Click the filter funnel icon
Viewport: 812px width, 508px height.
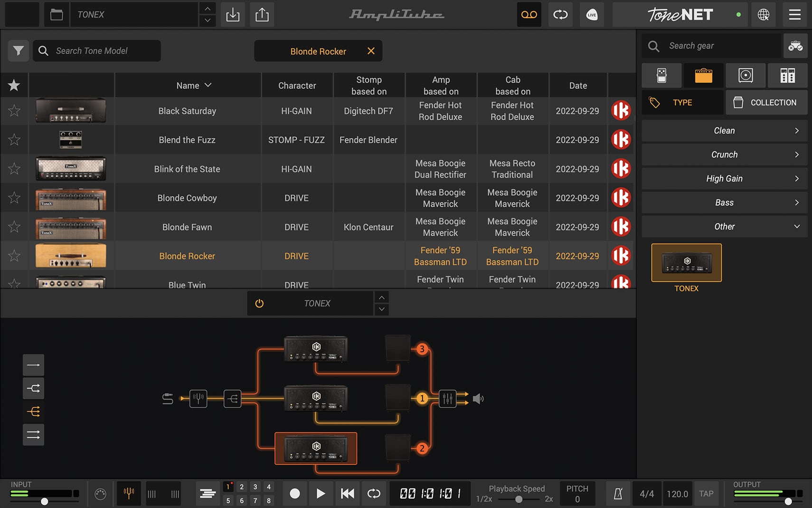coord(19,50)
